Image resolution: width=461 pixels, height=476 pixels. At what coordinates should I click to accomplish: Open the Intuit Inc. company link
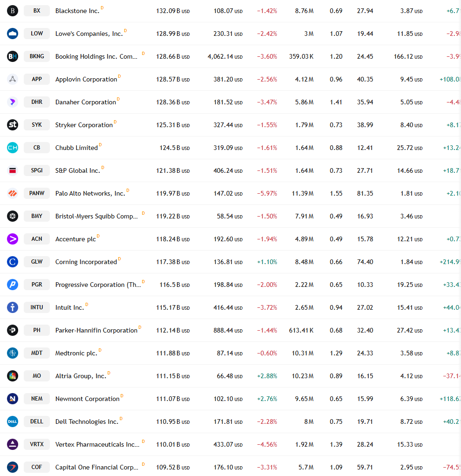click(69, 307)
